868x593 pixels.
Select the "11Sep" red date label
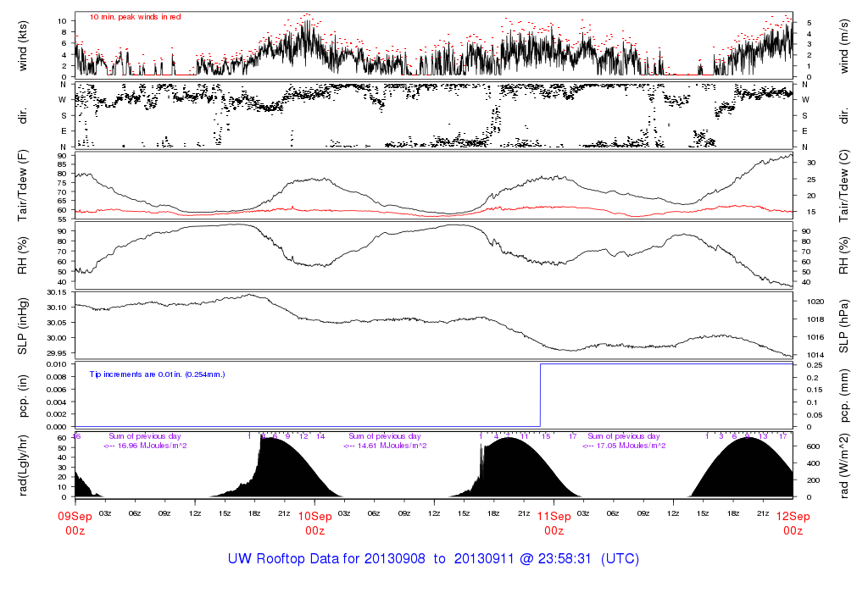[554, 517]
